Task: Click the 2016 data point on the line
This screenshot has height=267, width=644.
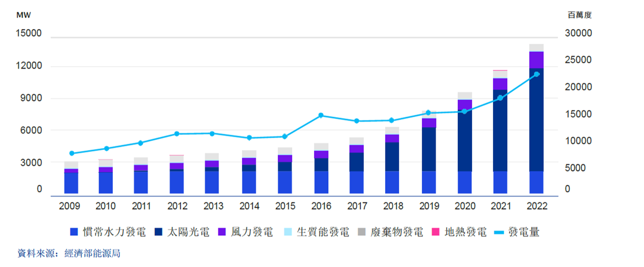Action: 321,115
